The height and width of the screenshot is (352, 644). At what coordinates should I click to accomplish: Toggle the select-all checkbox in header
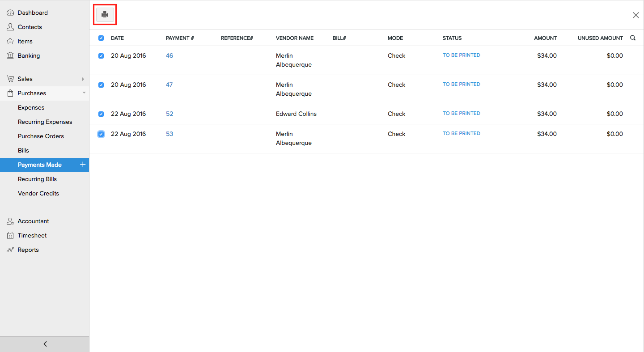coord(101,38)
